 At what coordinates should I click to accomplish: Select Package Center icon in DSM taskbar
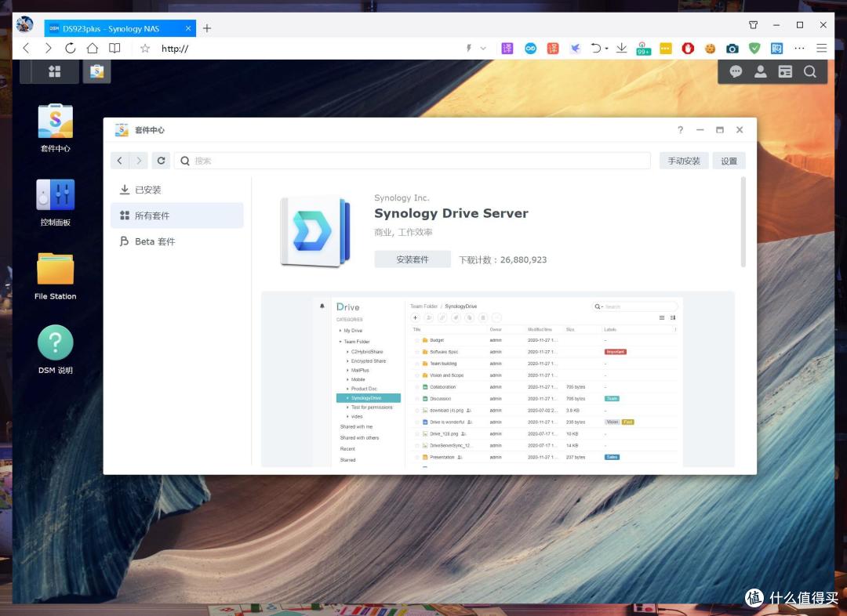click(x=96, y=71)
